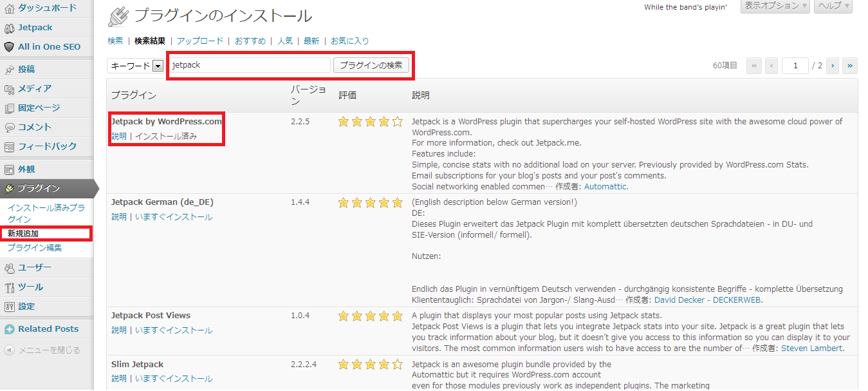Open 新規追加 submenu link
This screenshot has width=868, height=391.
tap(23, 233)
